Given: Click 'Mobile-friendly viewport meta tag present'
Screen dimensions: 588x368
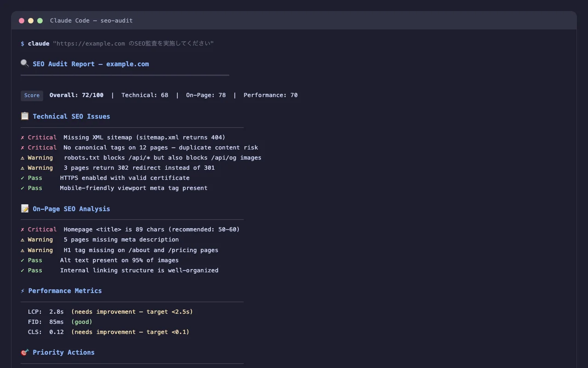Looking at the screenshot, I should coord(134,188).
